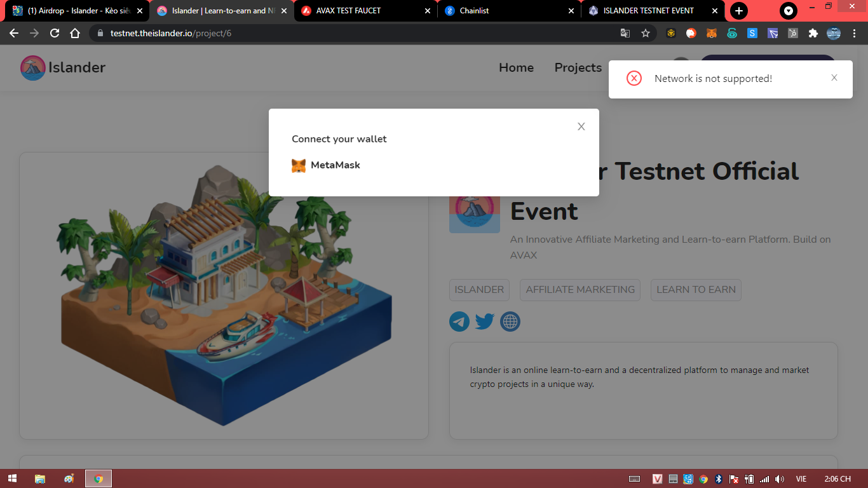
Task: Open the project's Twitter link
Action: point(485,322)
